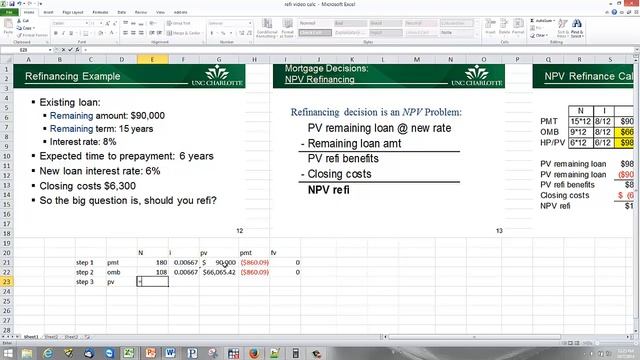Click the Excel Help question-mark icon
This screenshot has width=640, height=360.
pos(614,12)
